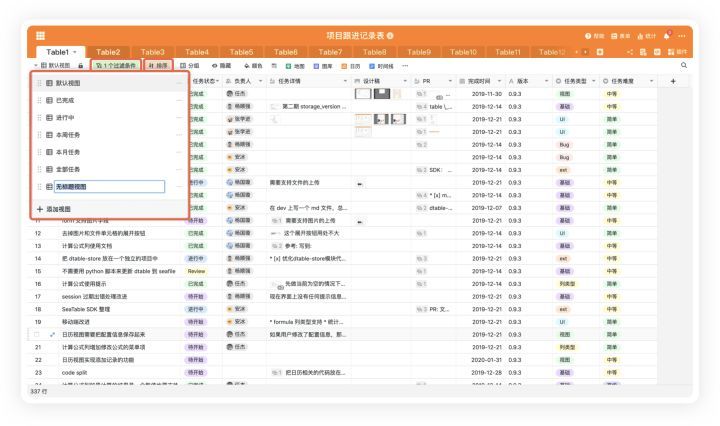Click the 1个过滤条件 filter button

(x=116, y=66)
